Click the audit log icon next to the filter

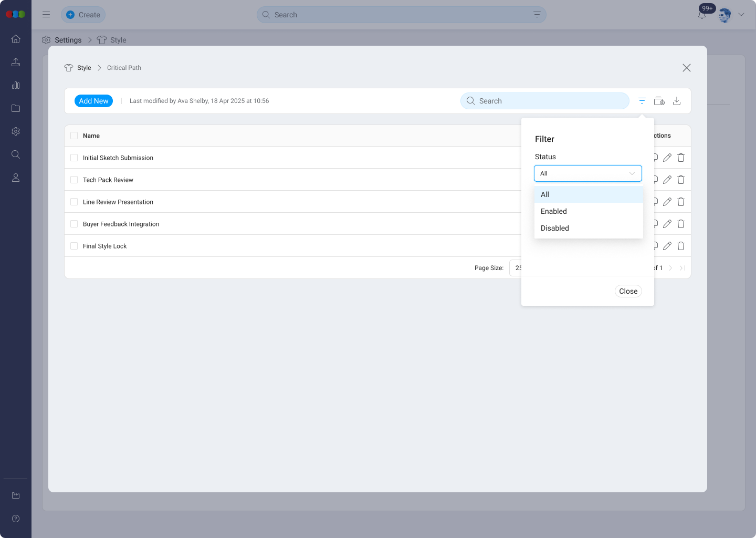click(x=659, y=100)
